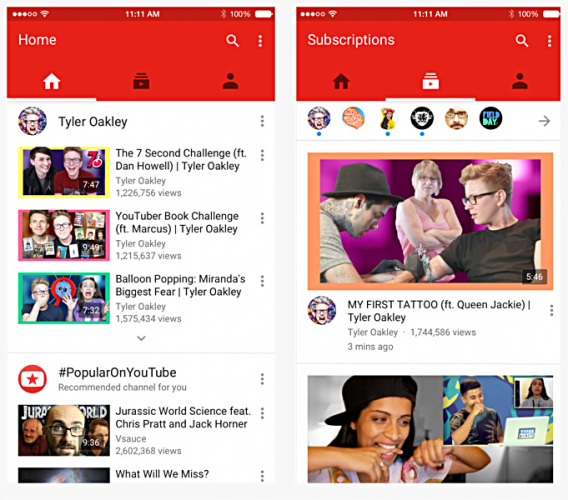This screenshot has width=568, height=500.
Task: Play MY FIRST TATTOO video thumbnail
Action: 430,221
